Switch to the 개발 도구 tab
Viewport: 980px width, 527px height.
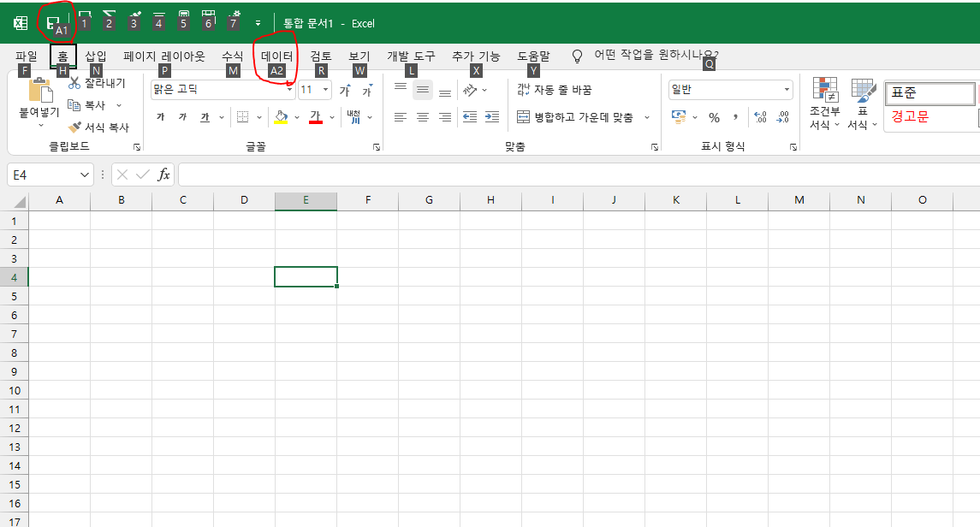point(411,56)
